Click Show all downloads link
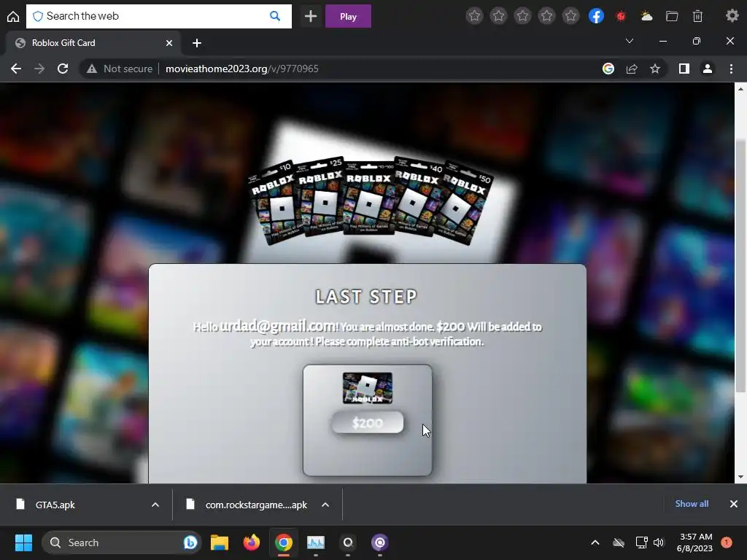 692,504
